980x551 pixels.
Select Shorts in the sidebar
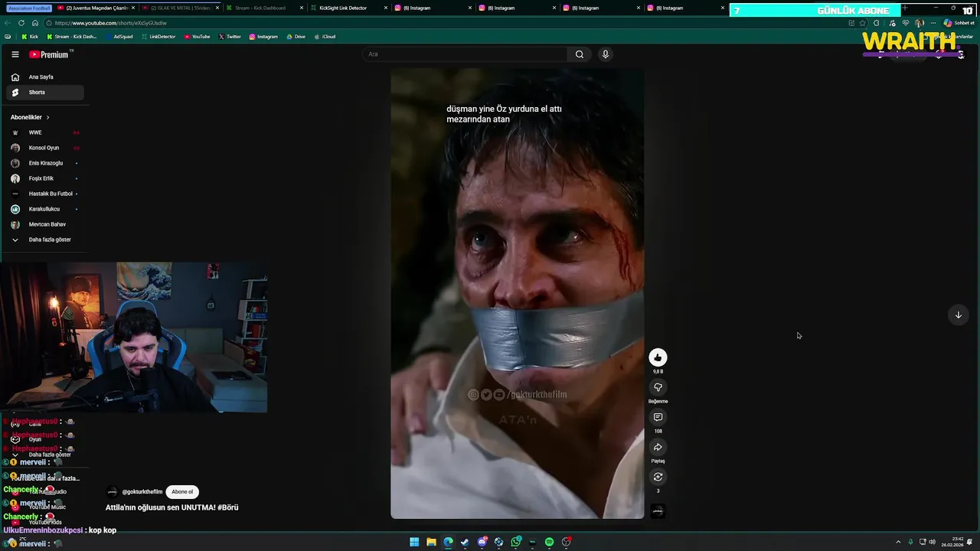click(x=45, y=93)
